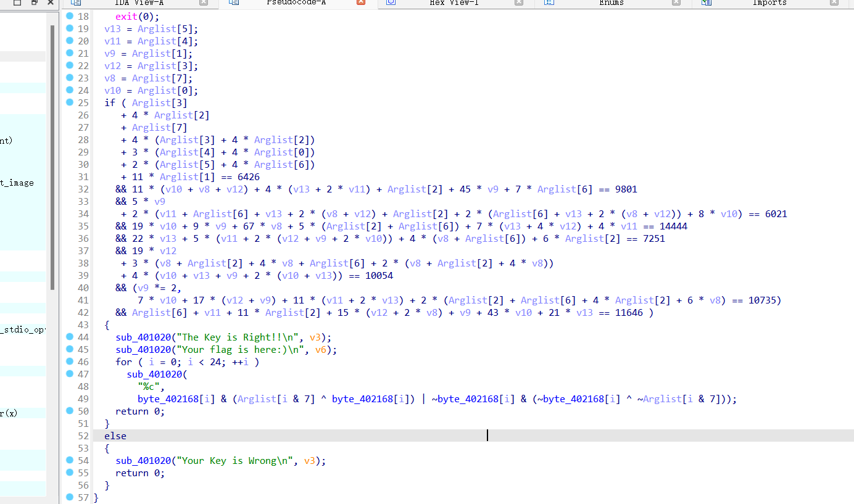Image resolution: width=854 pixels, height=504 pixels.
Task: Click constant 14444 on line 35
Action: point(673,226)
